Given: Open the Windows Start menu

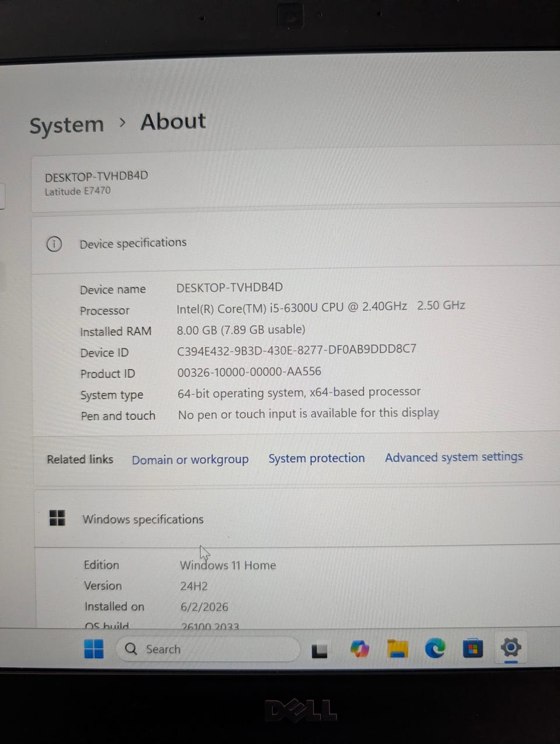Looking at the screenshot, I should tap(93, 649).
